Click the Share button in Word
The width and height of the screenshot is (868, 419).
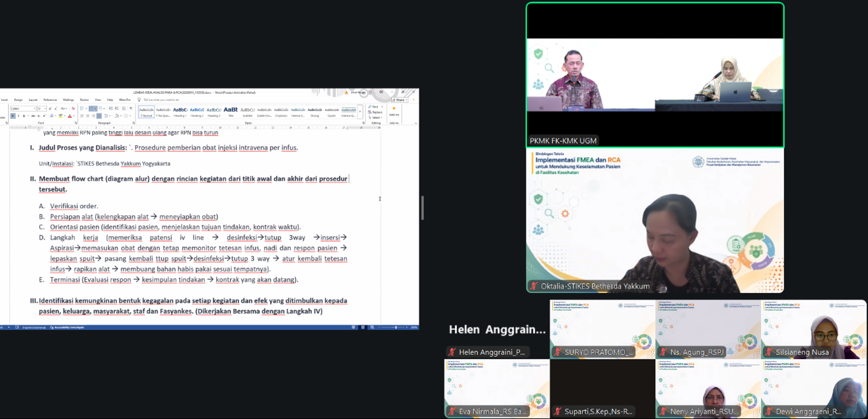[400, 100]
